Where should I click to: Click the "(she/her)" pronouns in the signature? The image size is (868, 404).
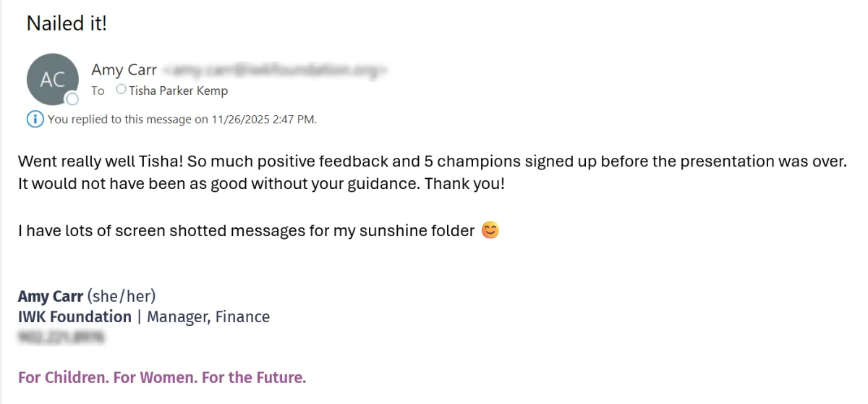click(x=122, y=296)
